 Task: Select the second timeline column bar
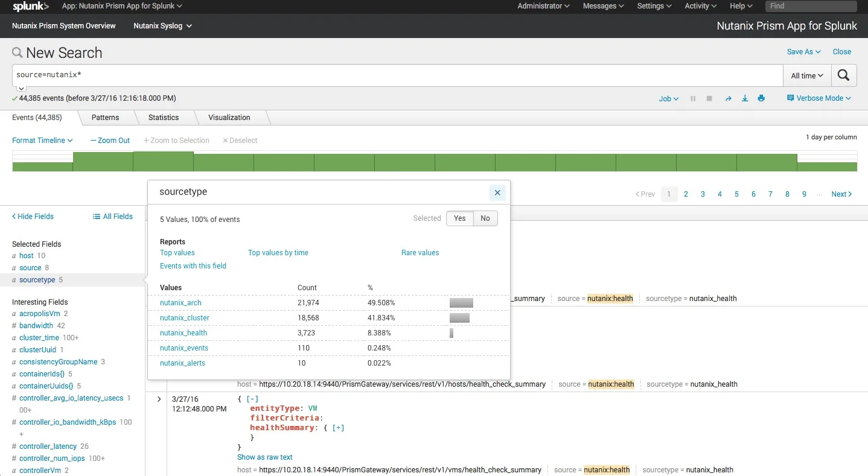click(x=103, y=162)
